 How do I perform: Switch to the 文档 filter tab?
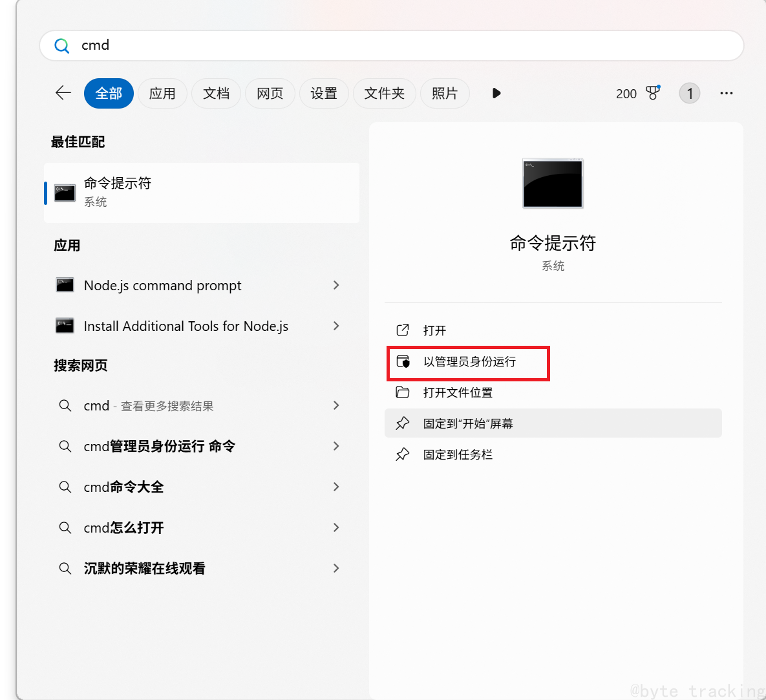point(216,93)
